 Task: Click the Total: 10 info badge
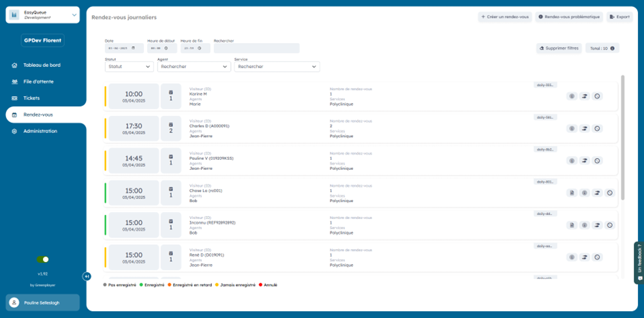[602, 48]
